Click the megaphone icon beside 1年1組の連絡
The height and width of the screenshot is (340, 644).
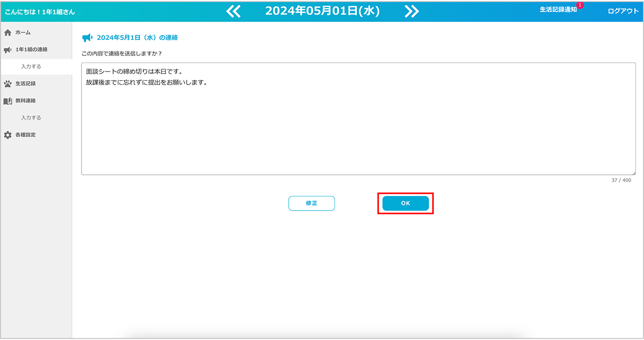pyautogui.click(x=8, y=50)
